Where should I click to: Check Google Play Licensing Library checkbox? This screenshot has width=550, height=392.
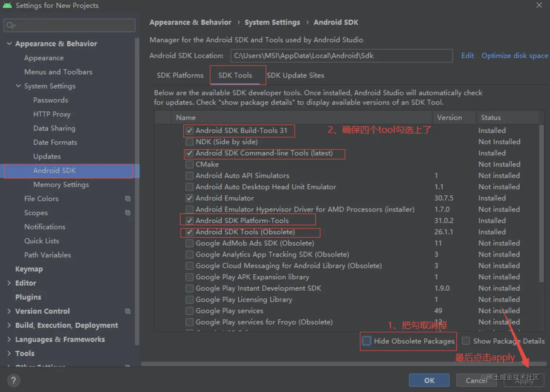[190, 299]
